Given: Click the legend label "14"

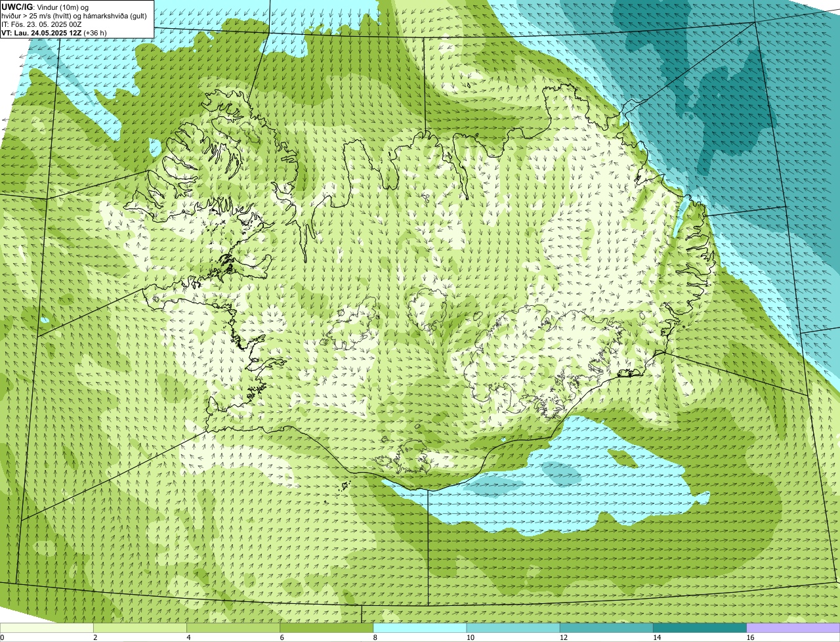Looking at the screenshot, I should click(657, 637).
